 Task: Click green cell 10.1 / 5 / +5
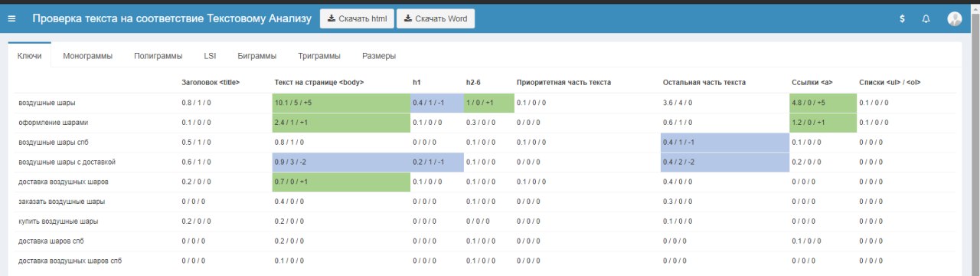[x=341, y=103]
